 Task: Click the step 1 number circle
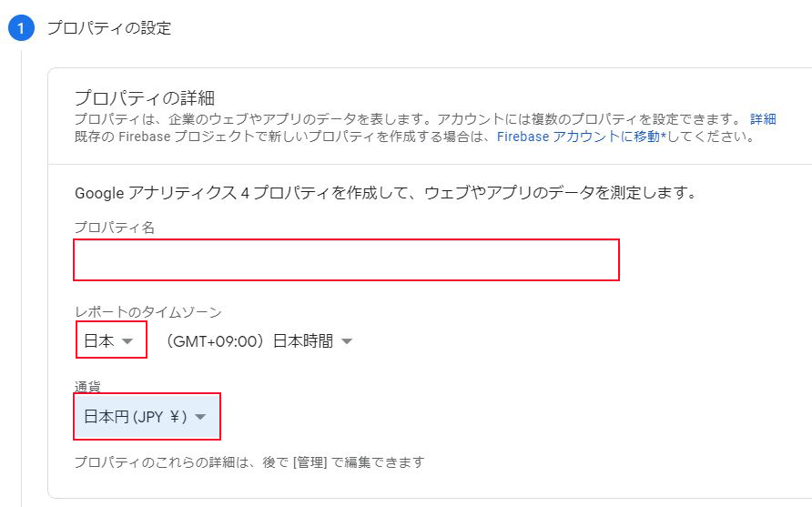pos(20,28)
